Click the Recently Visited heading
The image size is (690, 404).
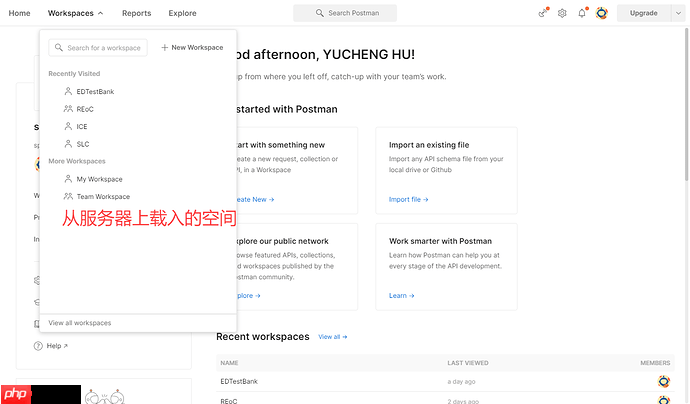point(74,73)
